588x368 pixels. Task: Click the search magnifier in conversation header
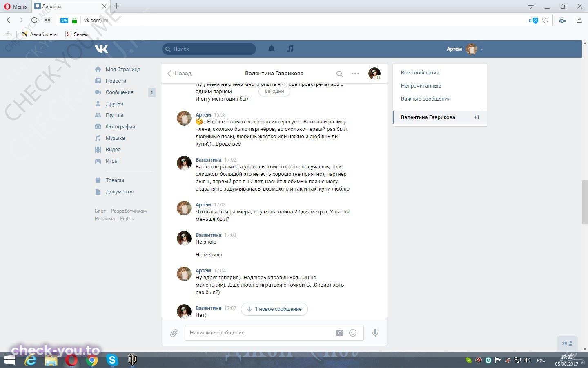(339, 74)
